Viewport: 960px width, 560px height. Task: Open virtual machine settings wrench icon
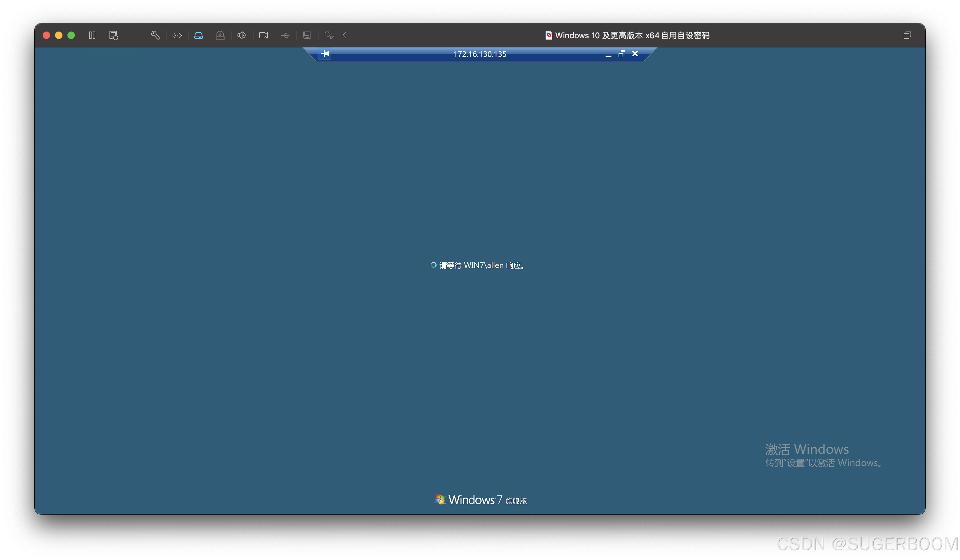point(155,36)
